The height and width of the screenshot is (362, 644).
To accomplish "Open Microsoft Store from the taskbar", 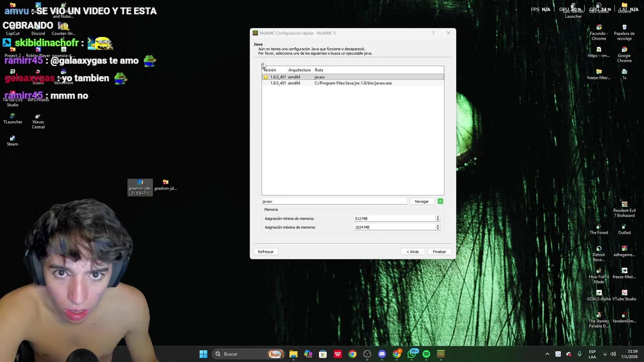I will [323, 354].
